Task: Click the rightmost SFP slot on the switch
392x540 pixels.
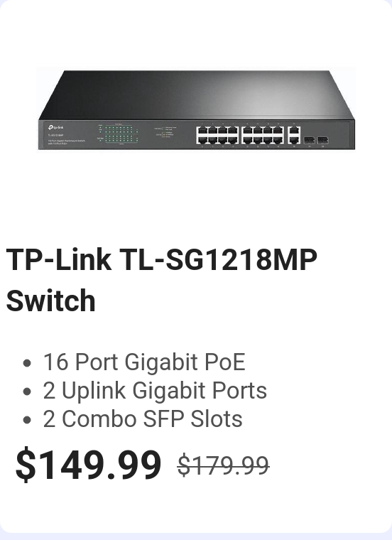Action: click(x=322, y=140)
